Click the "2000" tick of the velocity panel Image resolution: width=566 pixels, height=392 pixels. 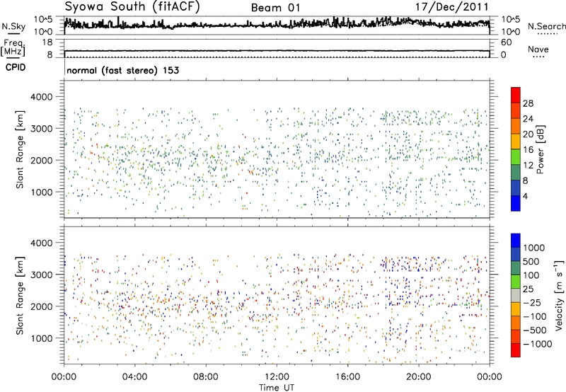click(x=41, y=306)
